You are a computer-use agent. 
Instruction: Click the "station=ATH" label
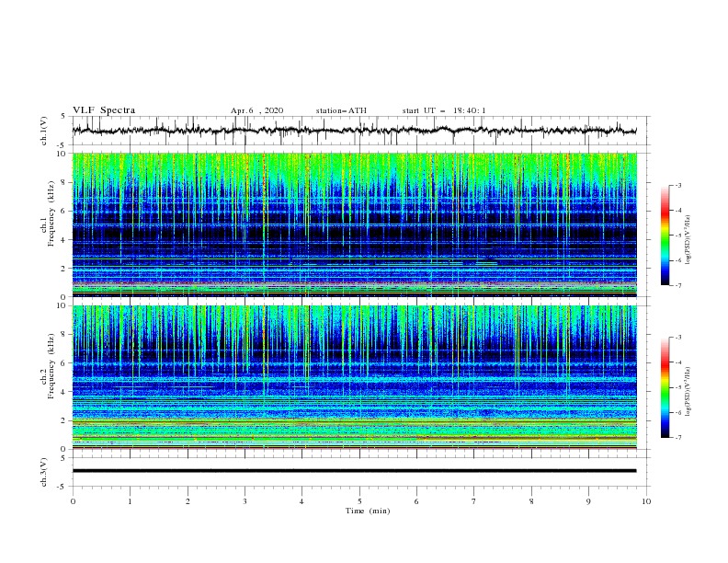(x=341, y=110)
